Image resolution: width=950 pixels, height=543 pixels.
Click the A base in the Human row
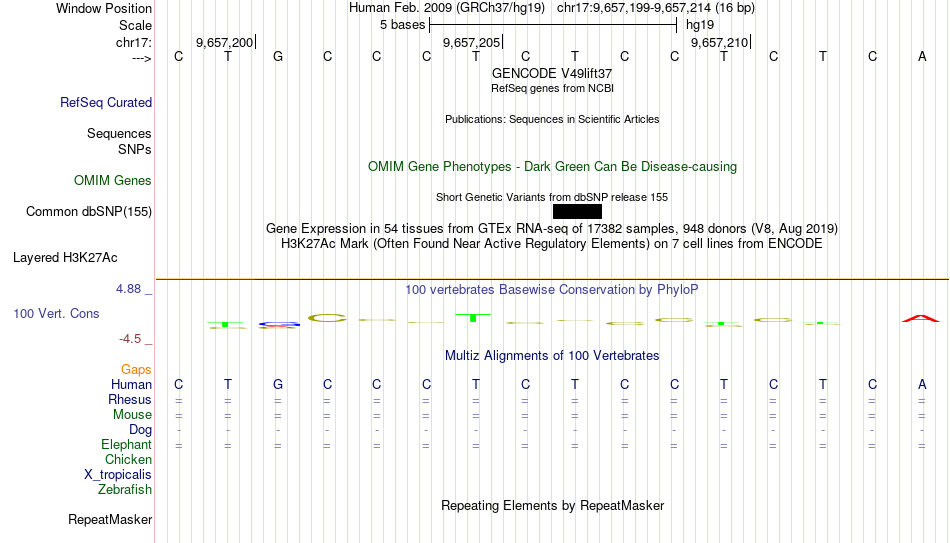point(922,384)
